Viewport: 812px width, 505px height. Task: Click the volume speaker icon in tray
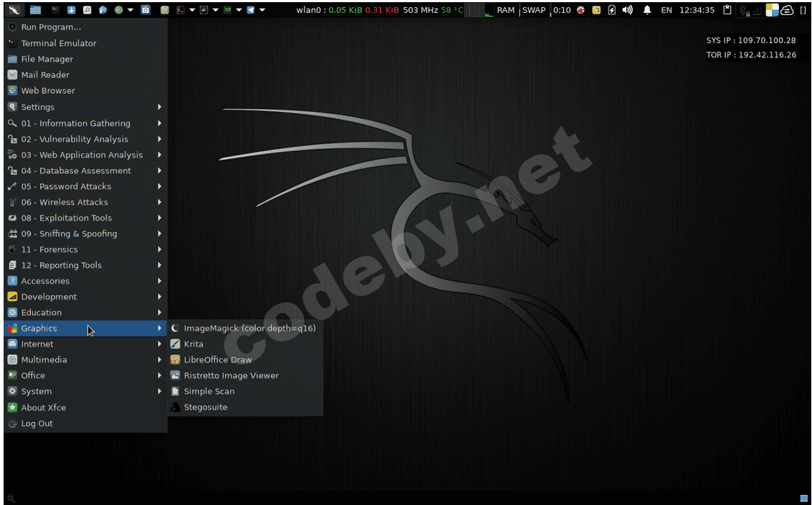(x=628, y=10)
